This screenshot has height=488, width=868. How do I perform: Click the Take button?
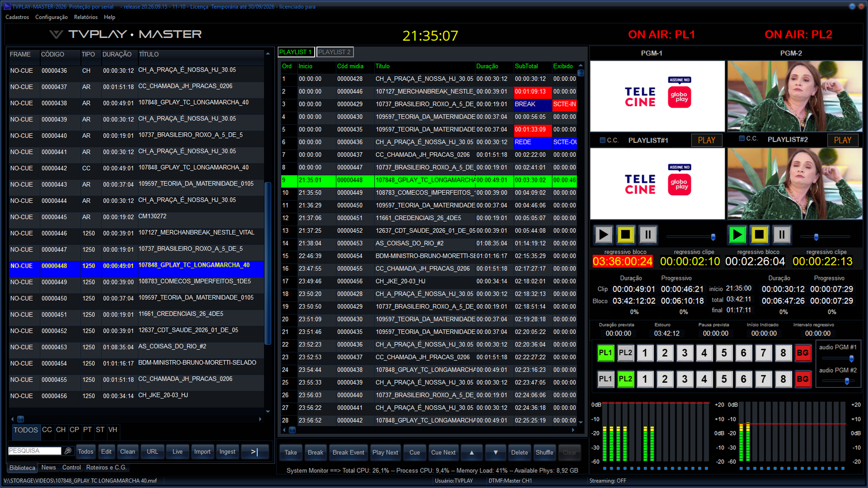(x=291, y=452)
